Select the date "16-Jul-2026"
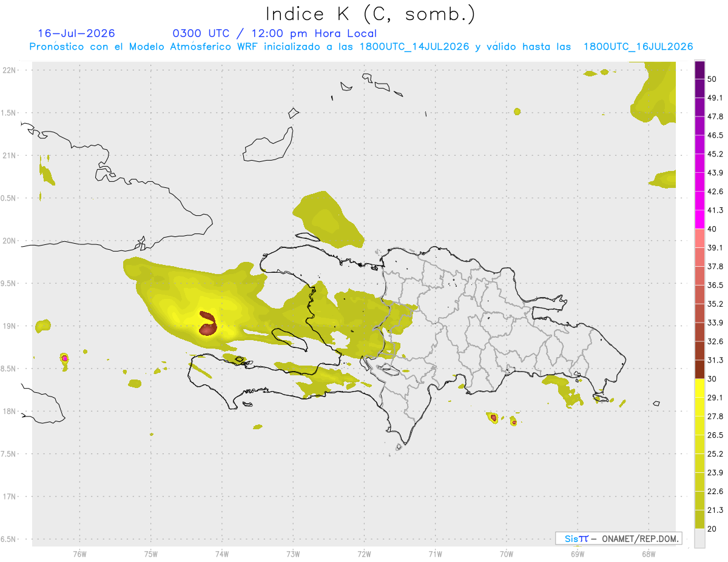This screenshot has height=562, width=728. coord(76,33)
